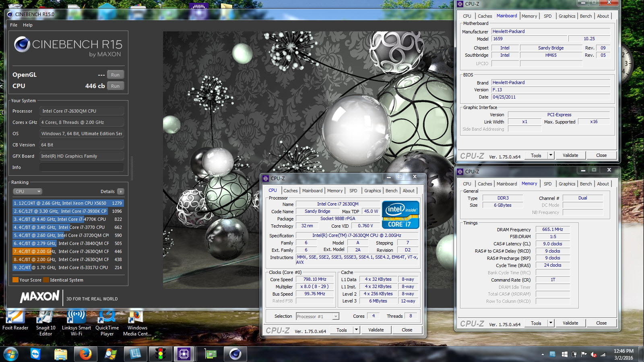Switch to Mainboard tab in center CPU-Z
Screen dimensions: 644x362
click(312, 191)
